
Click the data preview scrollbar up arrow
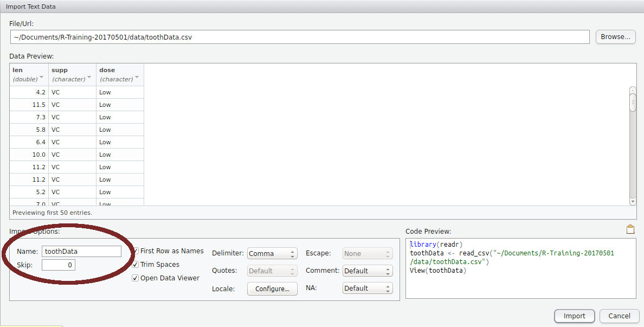[633, 90]
